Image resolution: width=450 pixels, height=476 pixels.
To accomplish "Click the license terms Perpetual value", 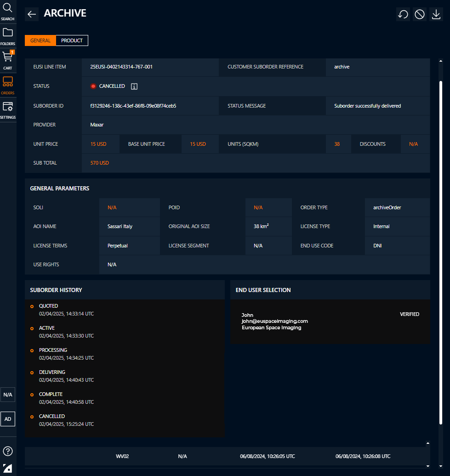I will (x=117, y=246).
